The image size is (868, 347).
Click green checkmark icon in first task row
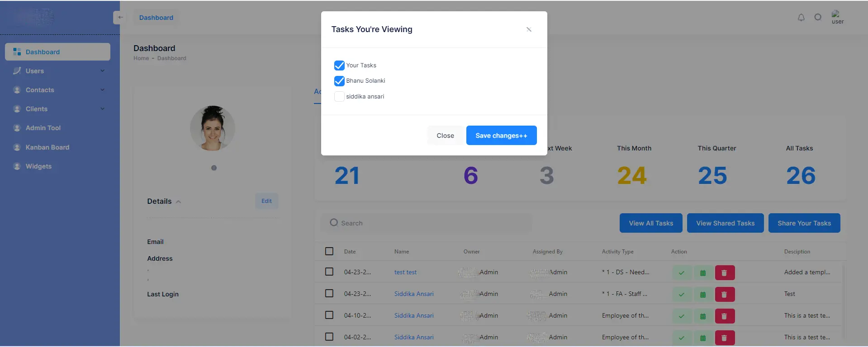(682, 273)
